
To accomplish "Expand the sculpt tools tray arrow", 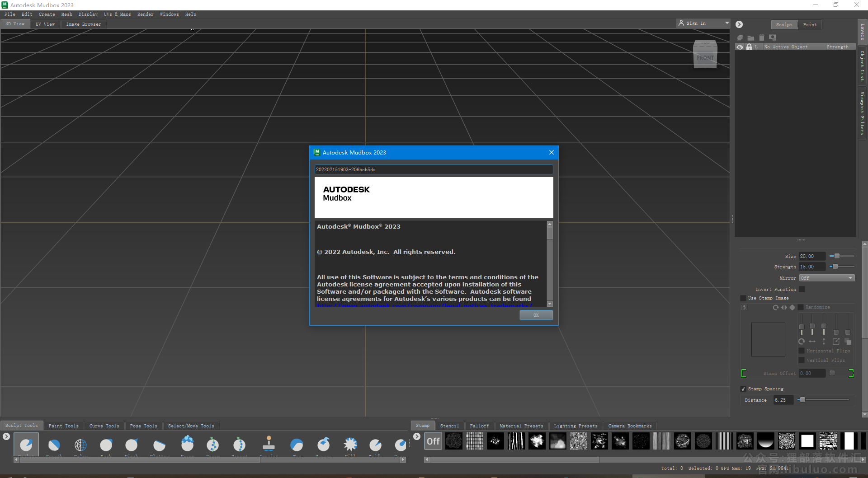I will coord(6,436).
